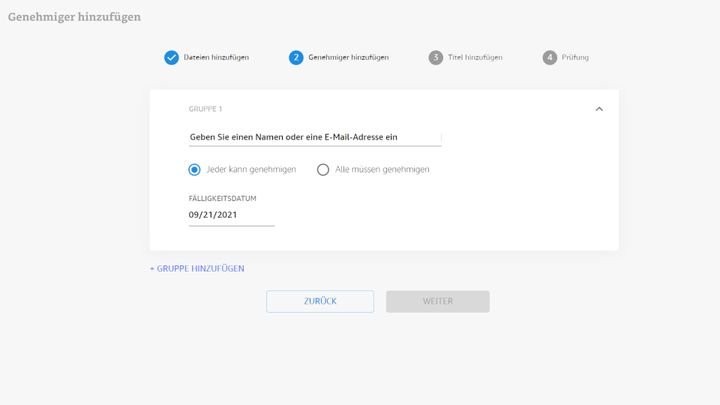
Task: Click the page title 'Genehmiger hinzufügen' heading
Action: point(75,17)
